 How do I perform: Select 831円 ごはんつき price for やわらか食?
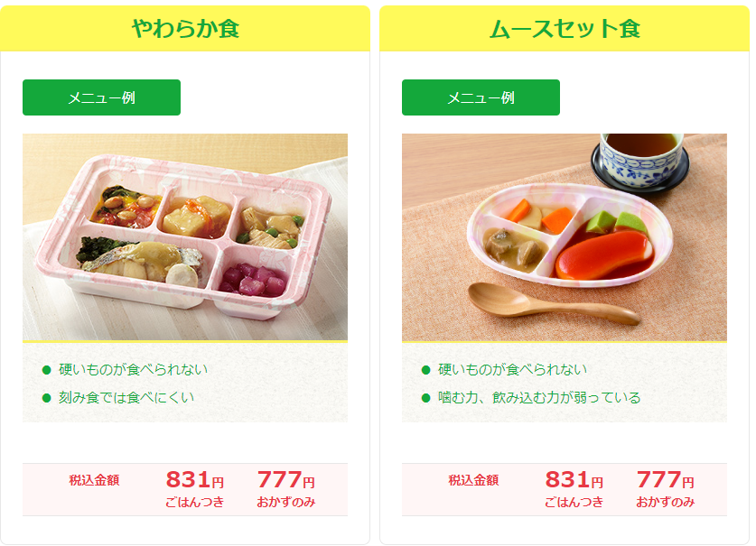[x=195, y=488]
